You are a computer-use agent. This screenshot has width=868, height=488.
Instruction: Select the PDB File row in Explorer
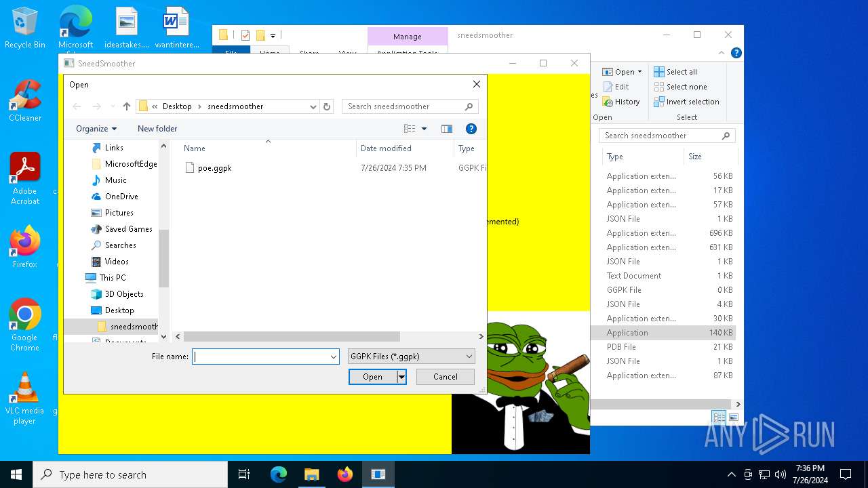tap(663, 347)
